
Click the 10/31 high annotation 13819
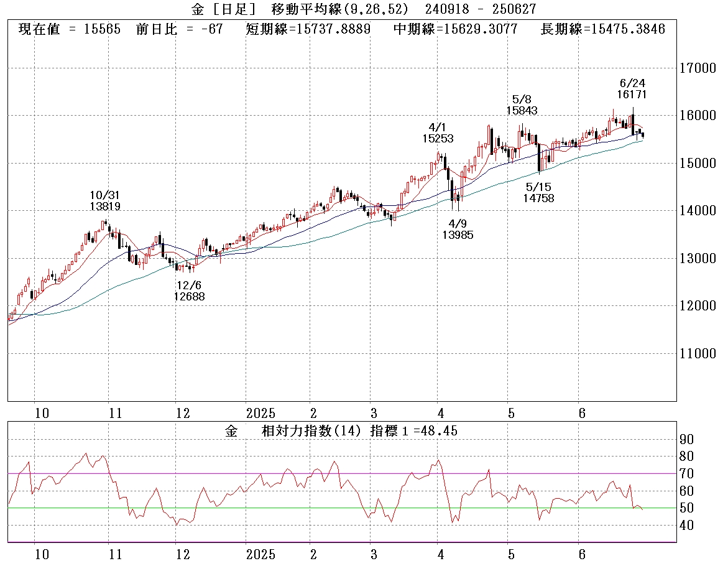click(x=104, y=206)
